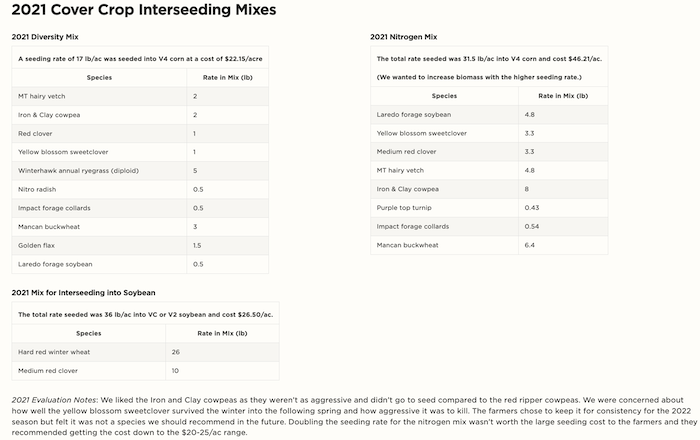Click the "2021 Cover Crop Interseeding Mixes" page heading
The width and height of the screenshot is (700, 440).
coord(144,10)
